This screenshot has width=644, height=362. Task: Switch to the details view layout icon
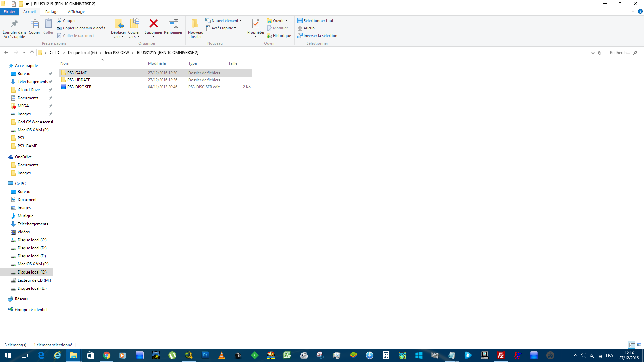632,345
